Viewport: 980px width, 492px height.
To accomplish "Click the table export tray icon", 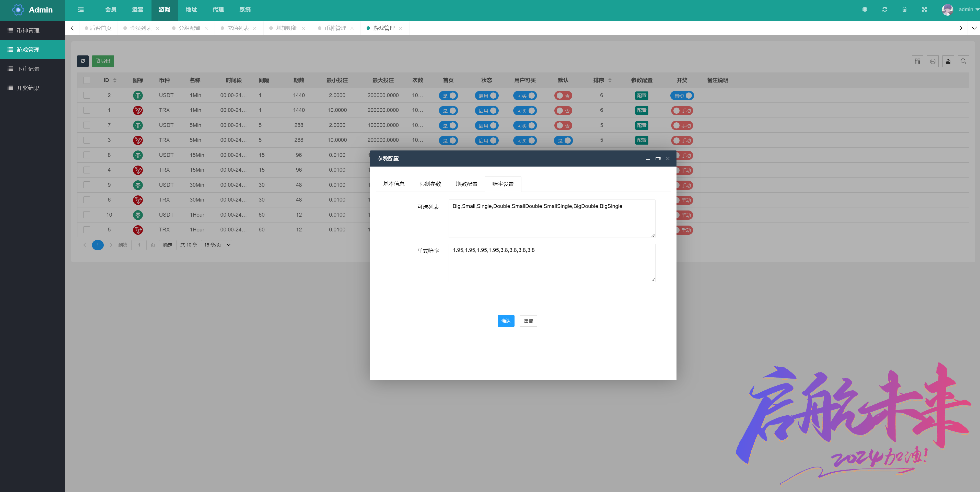I will [x=948, y=61].
